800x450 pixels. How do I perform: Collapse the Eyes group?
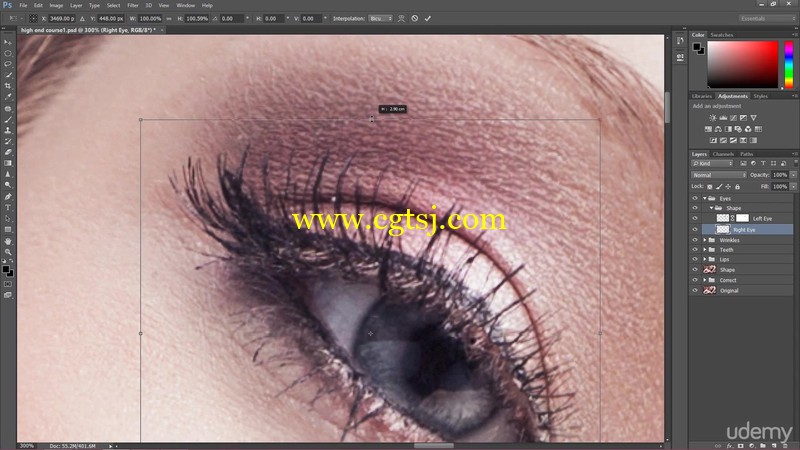click(x=705, y=198)
